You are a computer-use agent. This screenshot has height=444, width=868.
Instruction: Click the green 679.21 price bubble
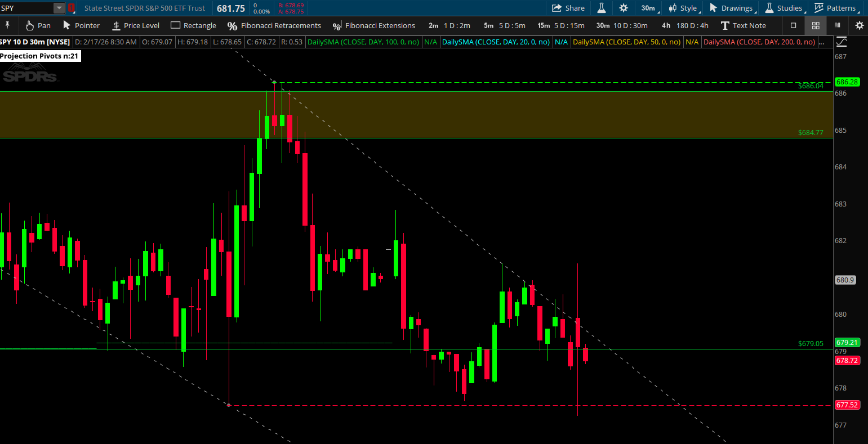tap(847, 342)
